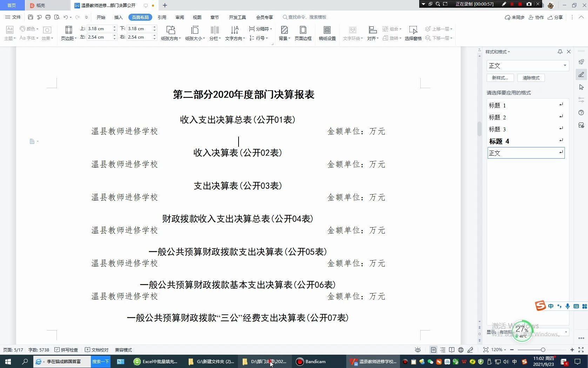Click the eye protection mode icon in status bar
Image resolution: width=588 pixels, height=368 pixels.
coord(417,350)
